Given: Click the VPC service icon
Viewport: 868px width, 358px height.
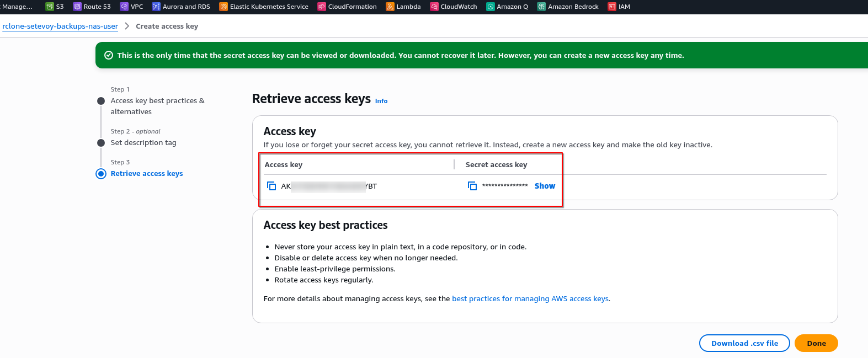Looking at the screenshot, I should (x=124, y=7).
